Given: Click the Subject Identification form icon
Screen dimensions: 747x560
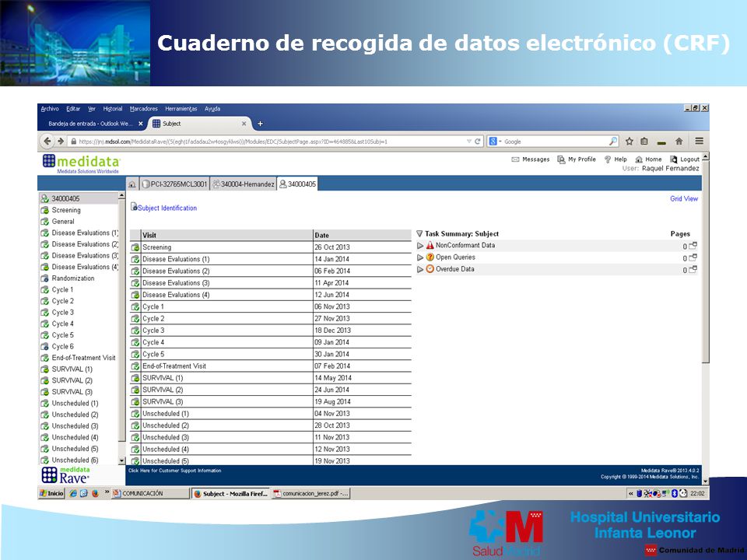Looking at the screenshot, I should (134, 207).
